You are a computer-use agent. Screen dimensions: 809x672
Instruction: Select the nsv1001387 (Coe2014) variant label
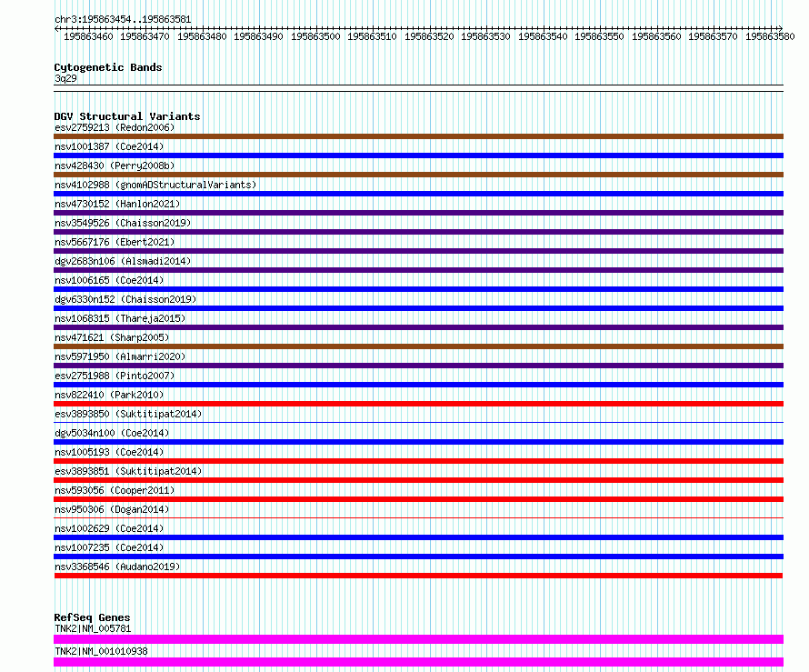pyautogui.click(x=109, y=146)
